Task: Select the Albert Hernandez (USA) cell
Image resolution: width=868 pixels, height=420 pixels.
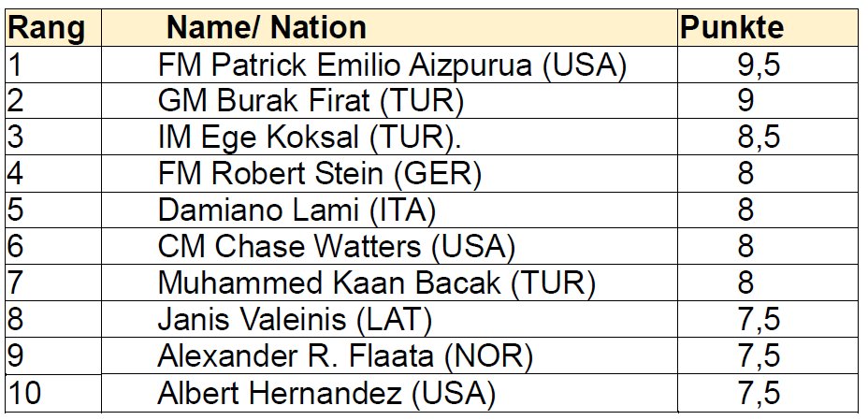Action: pyautogui.click(x=326, y=393)
